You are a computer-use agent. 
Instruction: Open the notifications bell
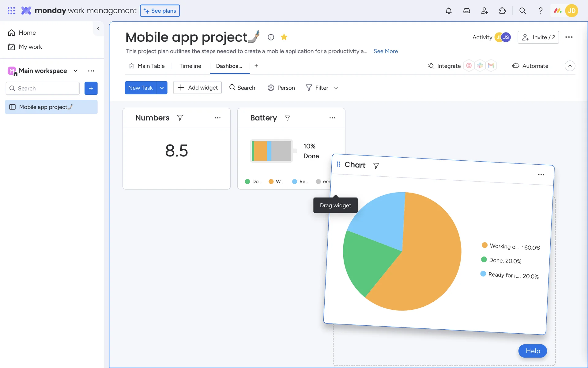point(449,11)
